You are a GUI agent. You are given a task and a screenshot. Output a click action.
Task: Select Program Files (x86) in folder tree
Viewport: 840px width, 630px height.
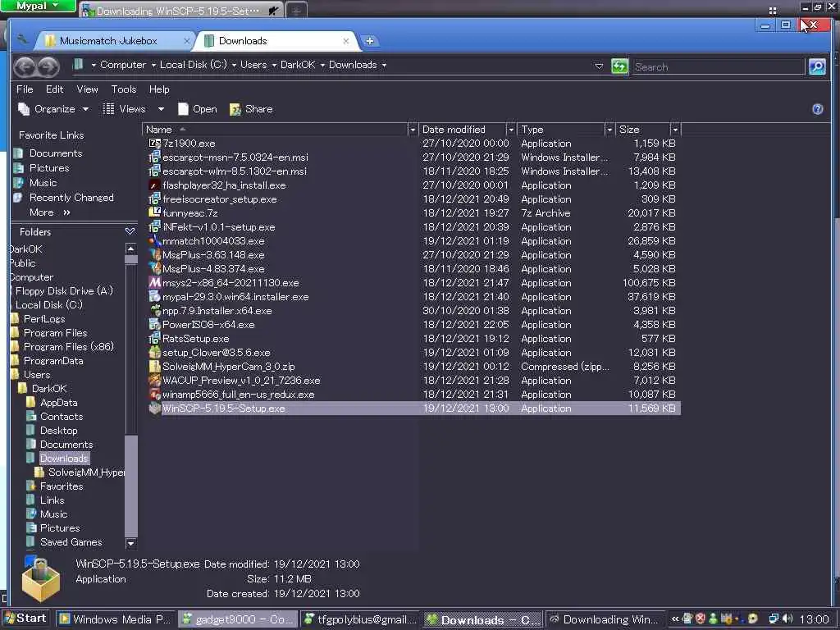point(69,347)
